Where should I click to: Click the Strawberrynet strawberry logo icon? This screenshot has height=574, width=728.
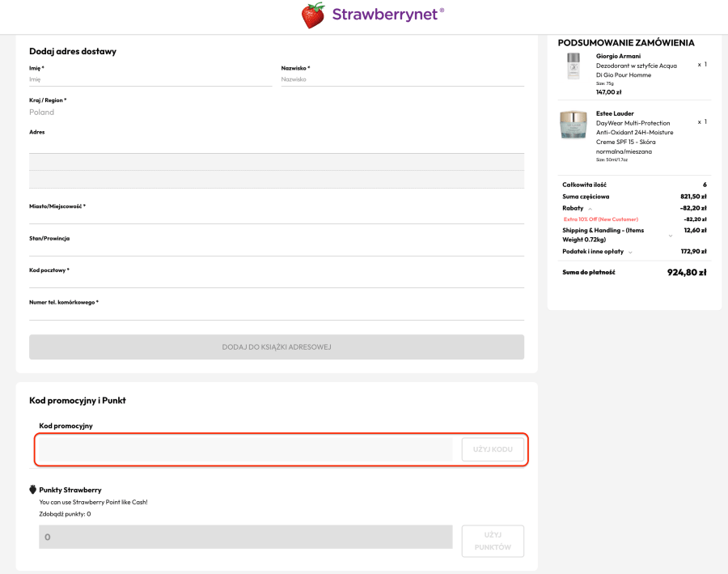(x=313, y=15)
